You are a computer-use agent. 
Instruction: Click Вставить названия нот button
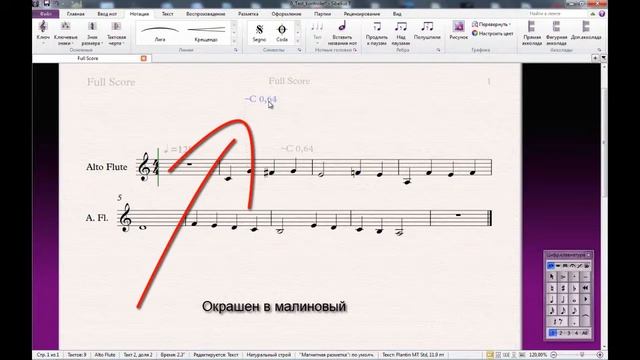click(342, 33)
